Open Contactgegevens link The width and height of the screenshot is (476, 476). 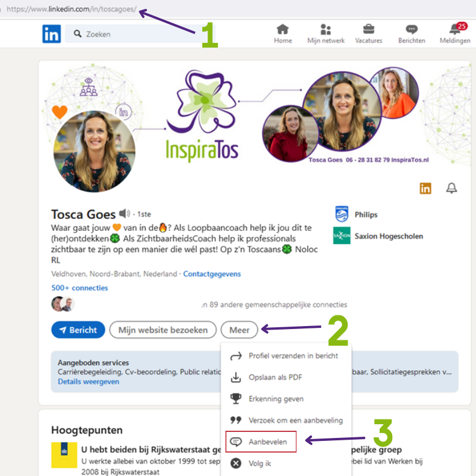[212, 274]
